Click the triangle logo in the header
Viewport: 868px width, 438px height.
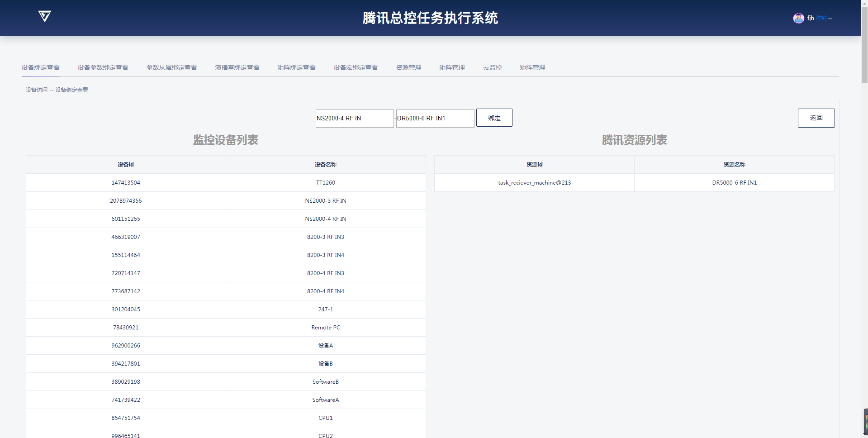tap(44, 17)
